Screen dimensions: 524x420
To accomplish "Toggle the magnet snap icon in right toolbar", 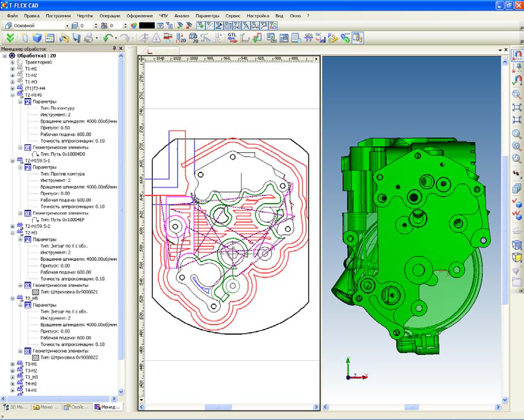I will tap(516, 57).
